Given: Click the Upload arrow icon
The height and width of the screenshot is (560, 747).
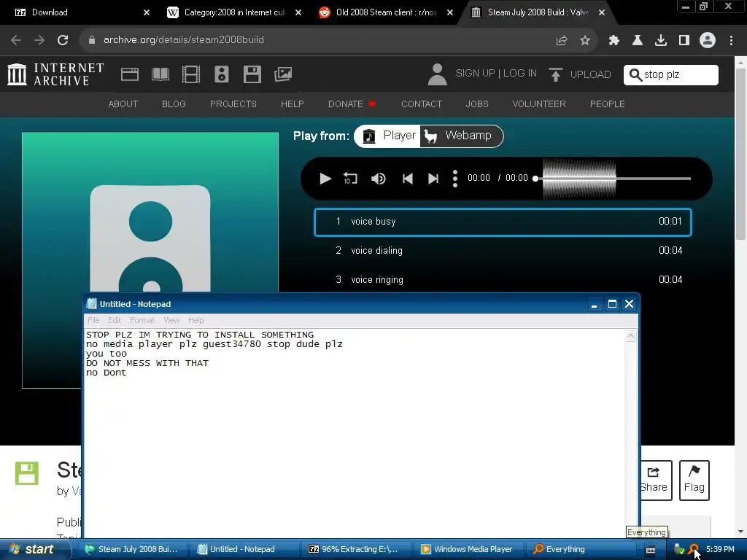Looking at the screenshot, I should [x=555, y=74].
